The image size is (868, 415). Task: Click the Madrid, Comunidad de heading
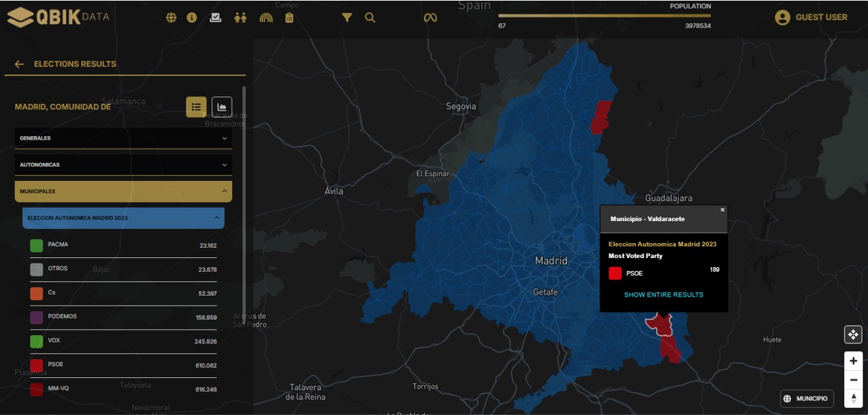coord(63,107)
